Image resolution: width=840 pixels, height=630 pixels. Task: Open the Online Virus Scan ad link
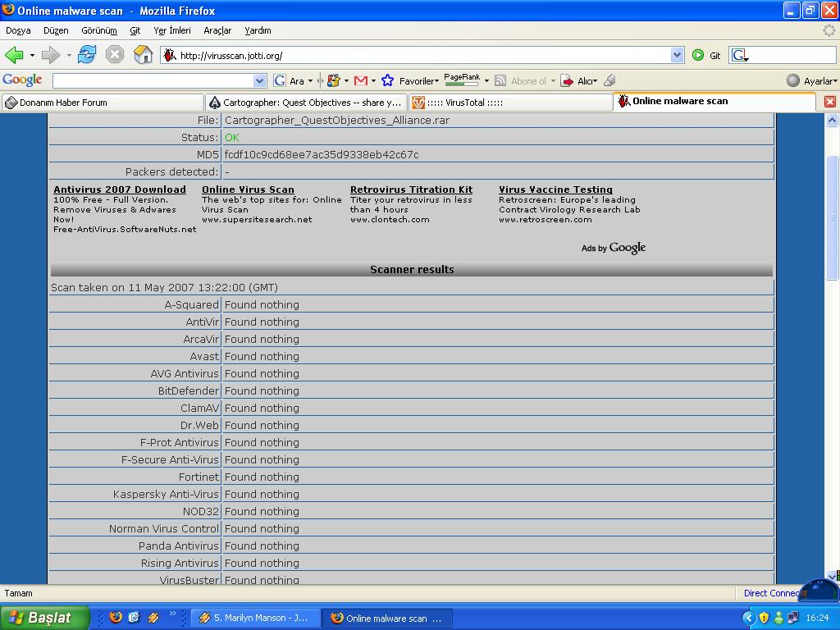pyautogui.click(x=248, y=189)
